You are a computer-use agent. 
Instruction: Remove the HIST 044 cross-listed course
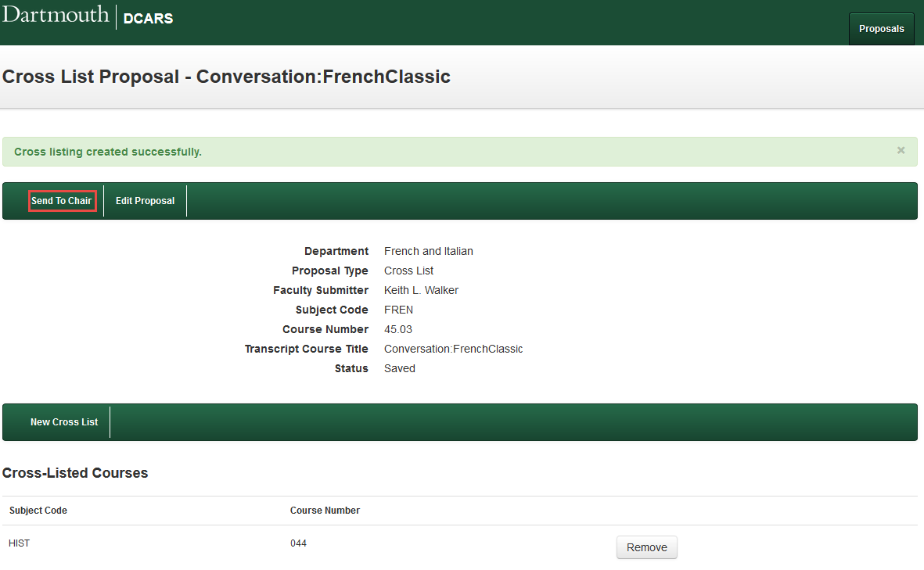(646, 547)
